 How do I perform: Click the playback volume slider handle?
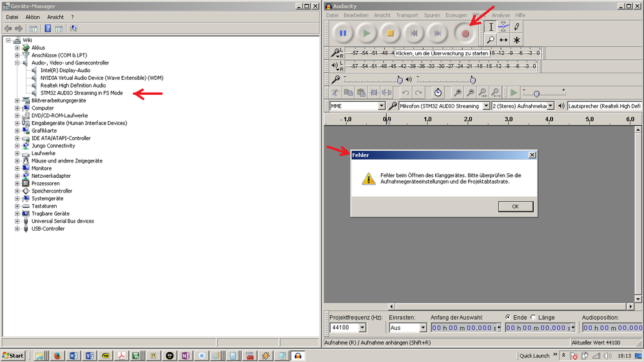pyautogui.click(x=473, y=80)
